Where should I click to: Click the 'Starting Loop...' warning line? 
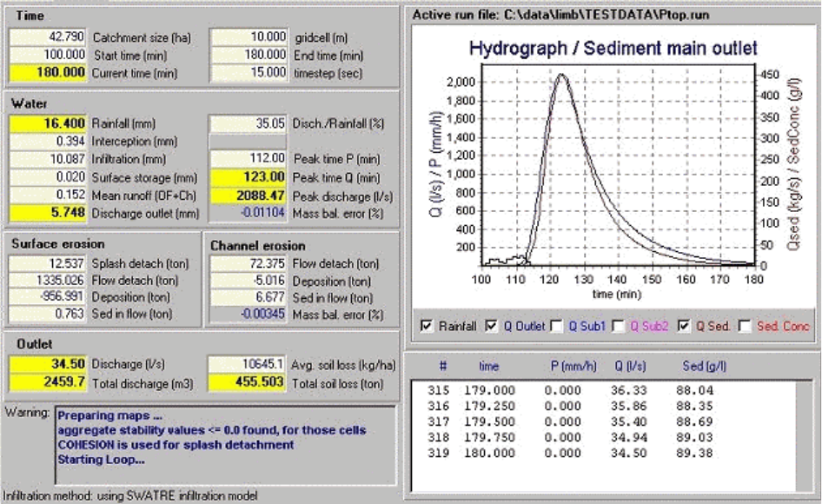101,460
